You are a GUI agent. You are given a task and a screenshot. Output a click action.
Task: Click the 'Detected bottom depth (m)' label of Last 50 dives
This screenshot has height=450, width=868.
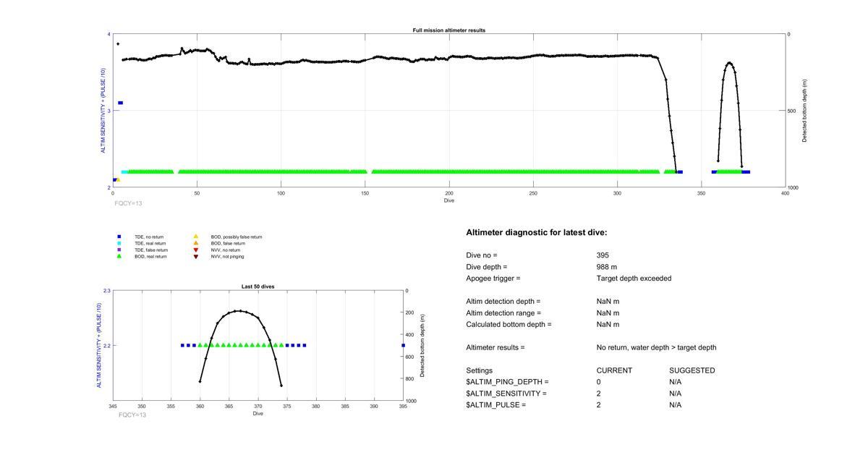click(x=422, y=346)
